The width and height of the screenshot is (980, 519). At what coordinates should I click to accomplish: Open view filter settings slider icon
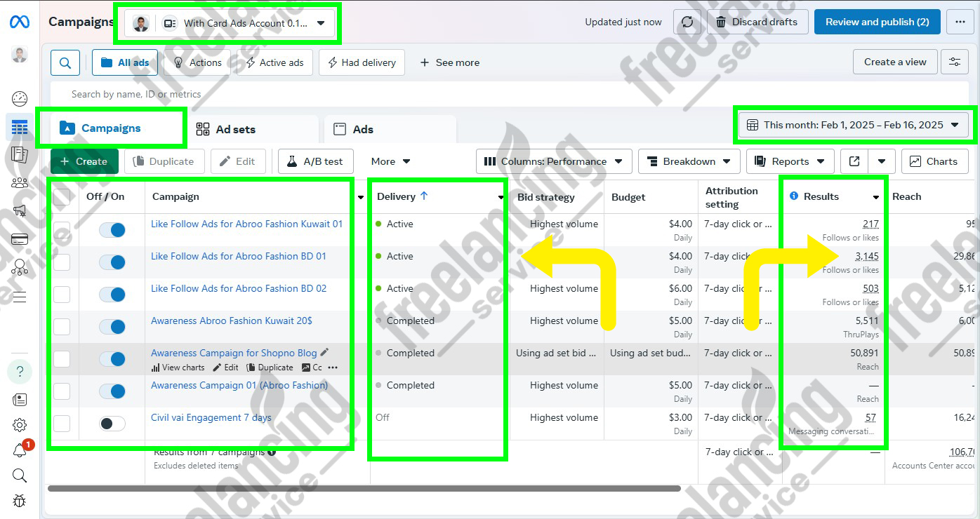point(955,62)
